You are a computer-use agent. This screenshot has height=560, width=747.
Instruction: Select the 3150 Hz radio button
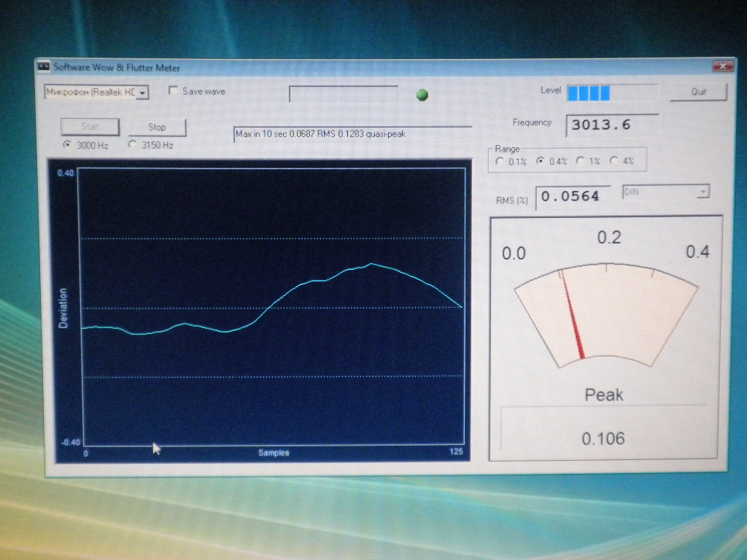[x=132, y=144]
